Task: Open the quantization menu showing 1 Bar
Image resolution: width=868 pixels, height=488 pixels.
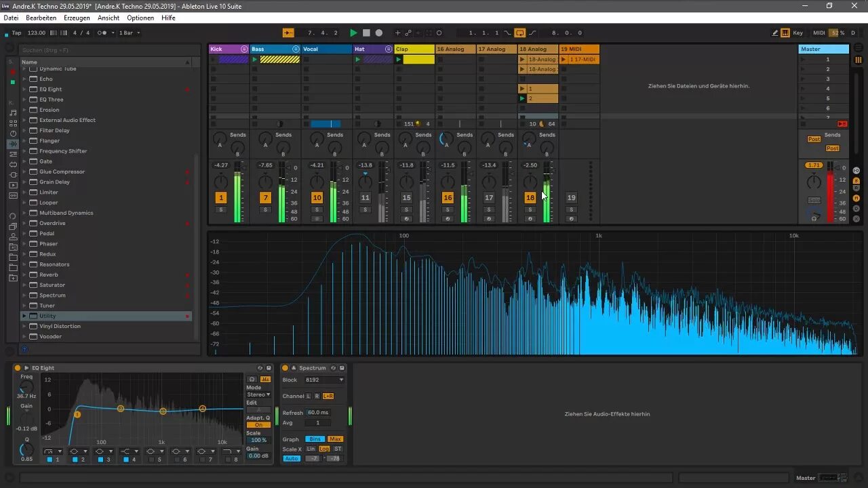Action: pyautogui.click(x=130, y=33)
